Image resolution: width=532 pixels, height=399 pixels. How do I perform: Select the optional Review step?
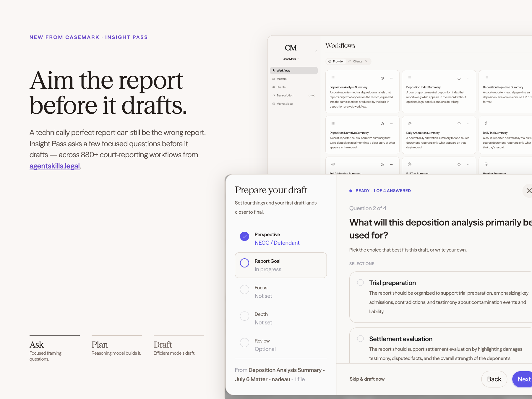[281, 345]
